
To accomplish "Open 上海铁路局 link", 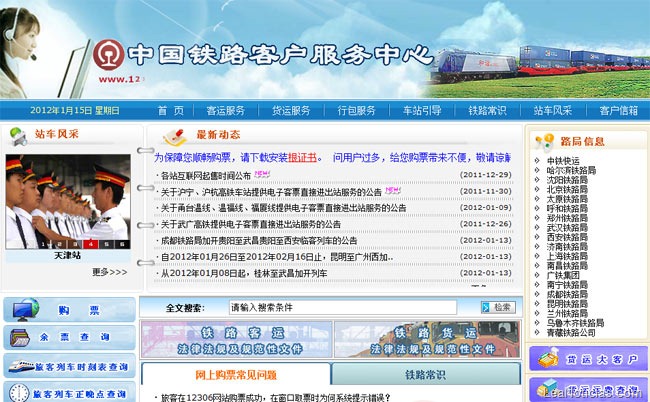I will (567, 256).
